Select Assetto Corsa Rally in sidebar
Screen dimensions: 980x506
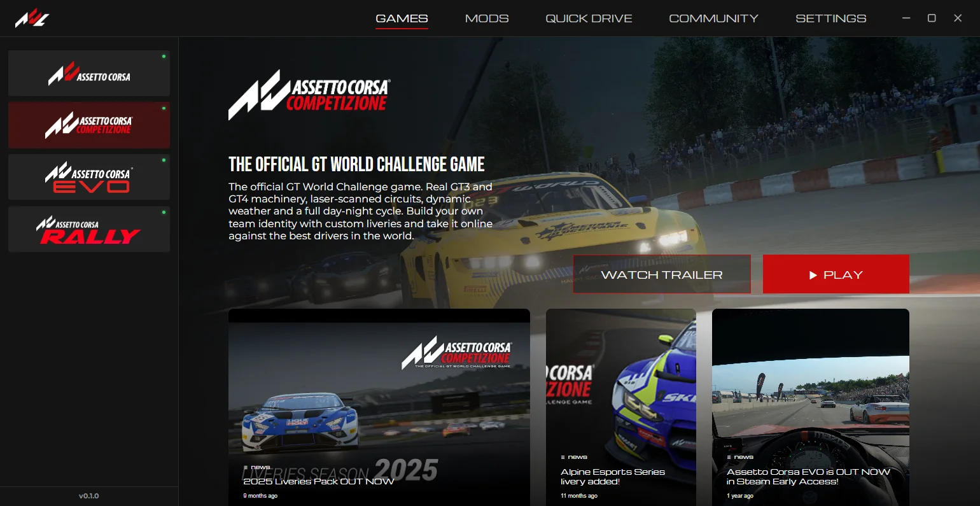(x=89, y=229)
